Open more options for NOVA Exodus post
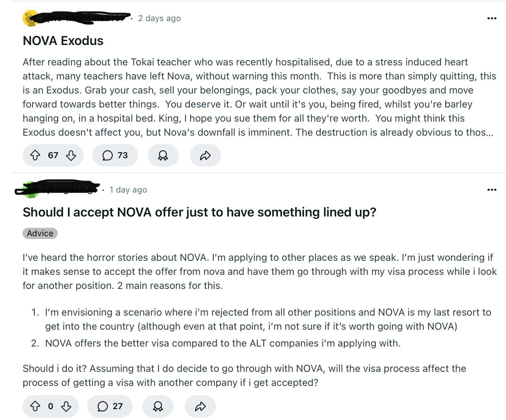Screen dimensions: 506x420 (x=492, y=18)
